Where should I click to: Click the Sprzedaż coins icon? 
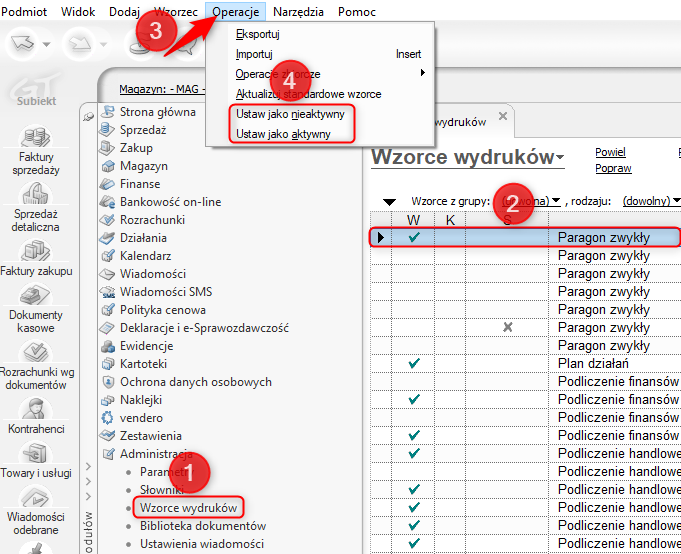click(106, 129)
